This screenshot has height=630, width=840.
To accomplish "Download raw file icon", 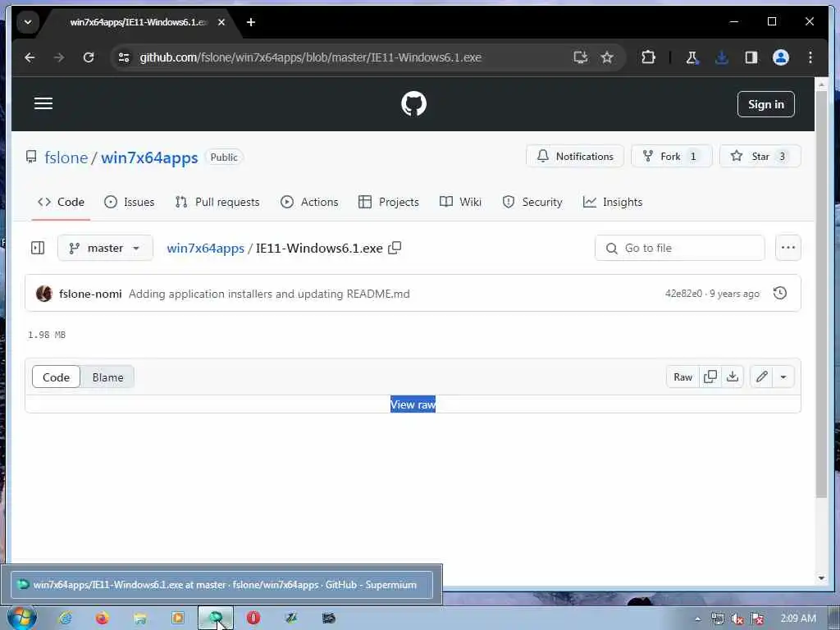I will point(733,377).
